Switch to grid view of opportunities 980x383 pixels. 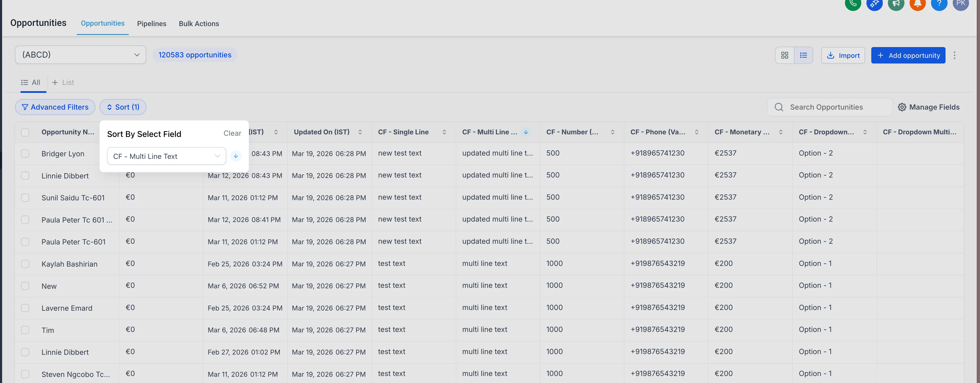point(785,55)
